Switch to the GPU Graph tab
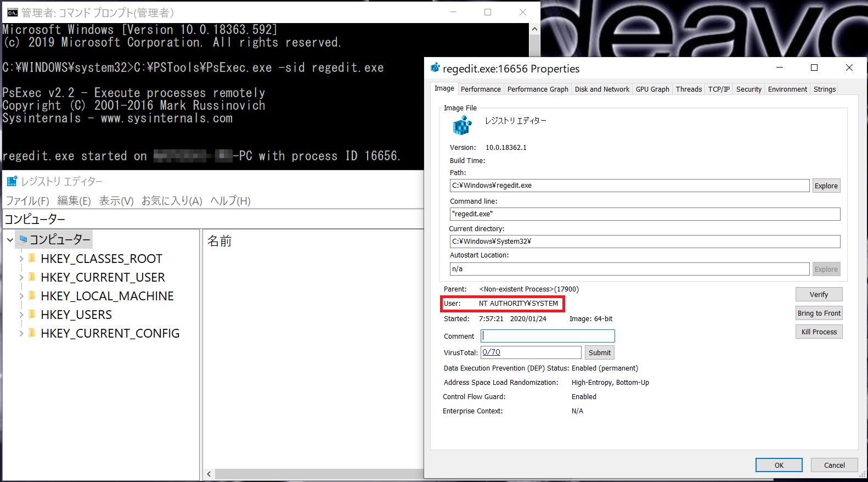The height and width of the screenshot is (482, 868). point(652,89)
